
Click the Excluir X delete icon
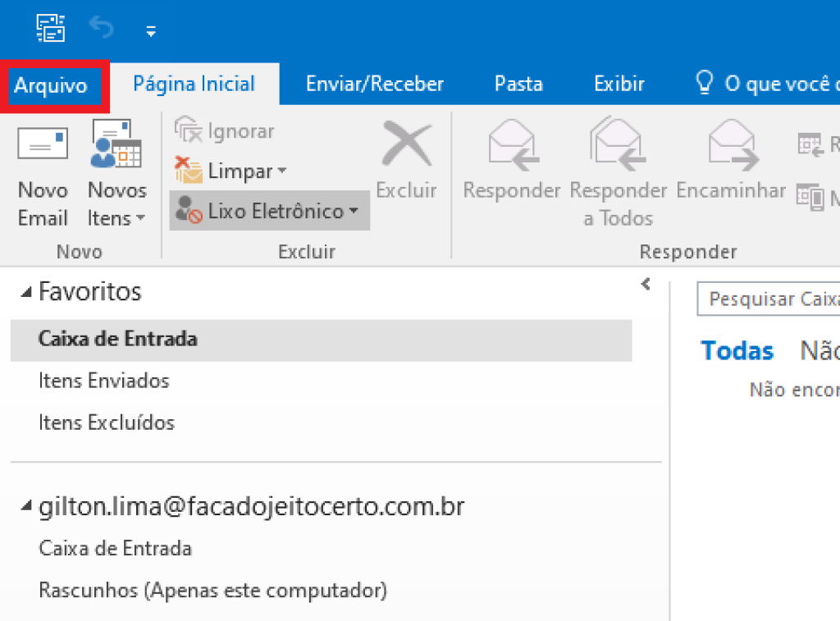(x=407, y=144)
